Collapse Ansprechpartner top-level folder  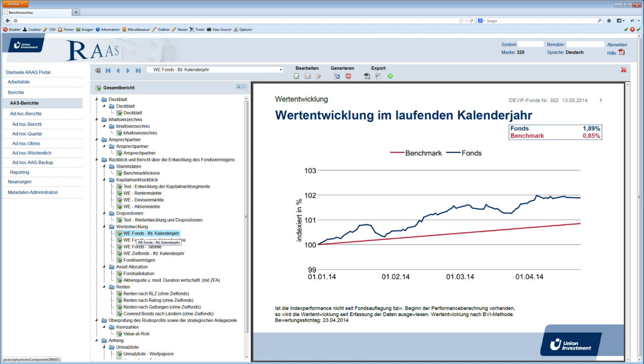tap(97, 140)
